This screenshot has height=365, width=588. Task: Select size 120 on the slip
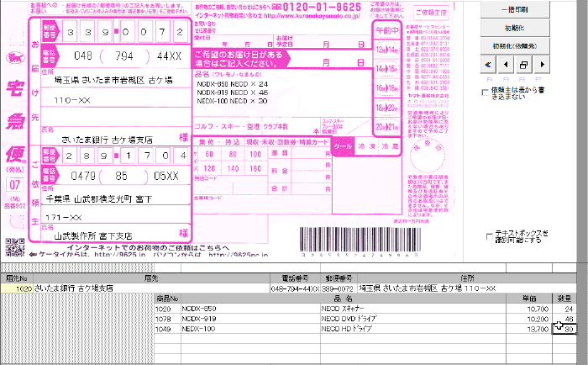click(209, 168)
